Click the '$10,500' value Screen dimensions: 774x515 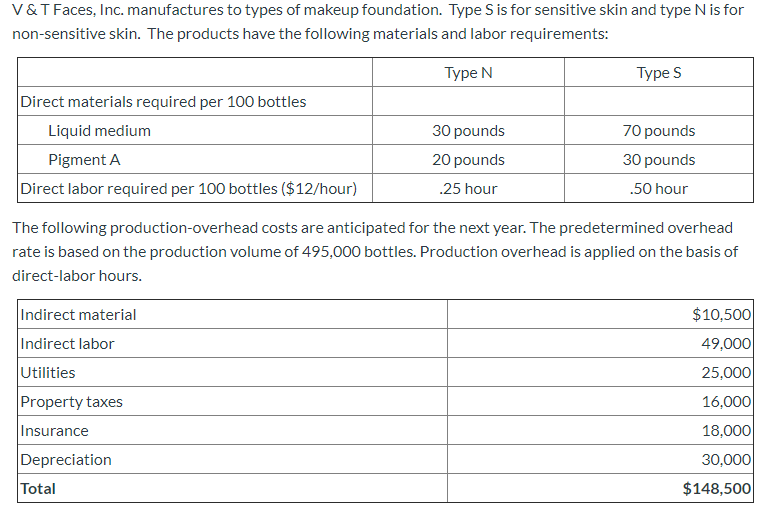(721, 315)
